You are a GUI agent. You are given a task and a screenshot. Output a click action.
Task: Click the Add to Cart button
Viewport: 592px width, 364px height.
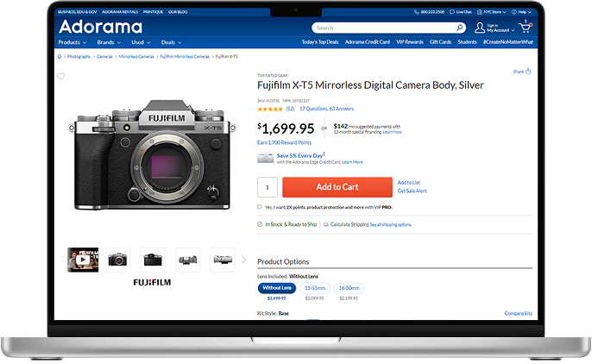[x=337, y=187]
